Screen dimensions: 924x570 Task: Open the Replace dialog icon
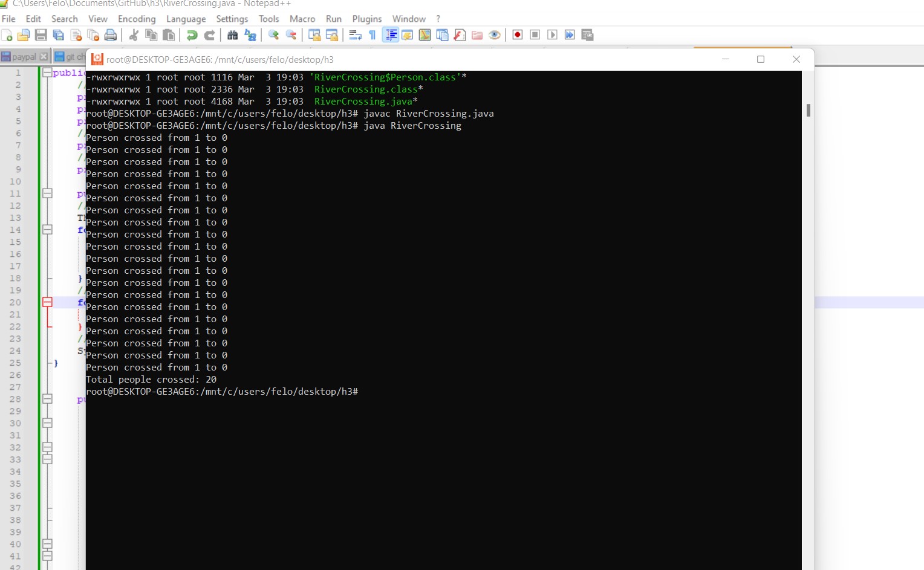[x=250, y=35]
